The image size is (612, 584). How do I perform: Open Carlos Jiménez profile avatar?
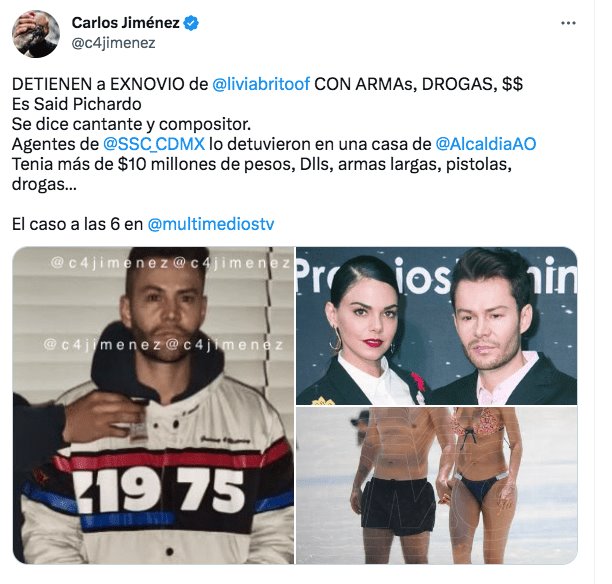(x=36, y=34)
